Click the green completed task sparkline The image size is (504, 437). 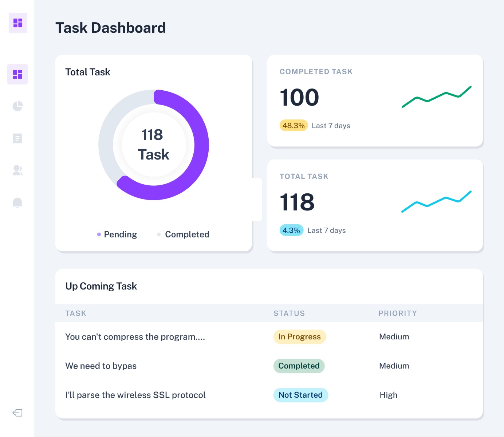click(x=436, y=97)
